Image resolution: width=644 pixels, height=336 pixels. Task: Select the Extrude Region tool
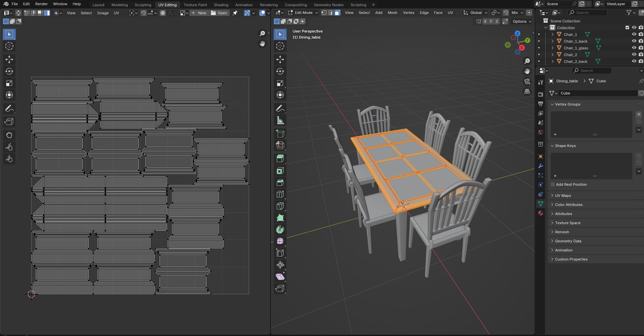[280, 158]
